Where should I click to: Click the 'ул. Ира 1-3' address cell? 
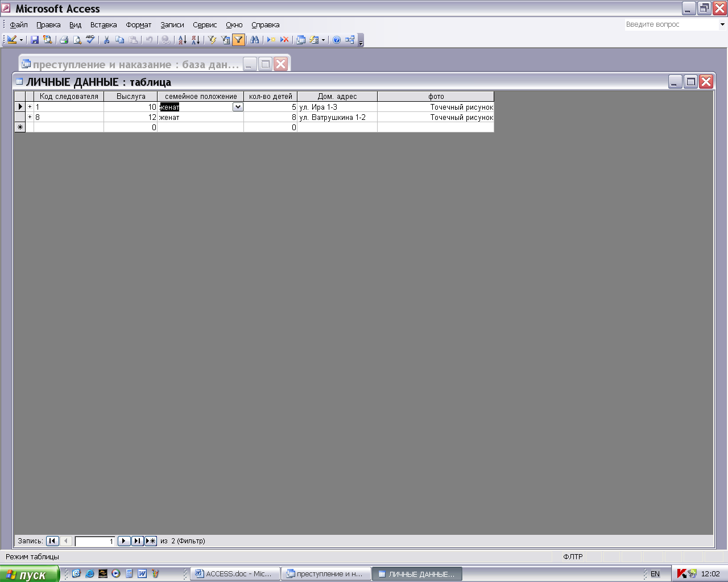point(337,107)
